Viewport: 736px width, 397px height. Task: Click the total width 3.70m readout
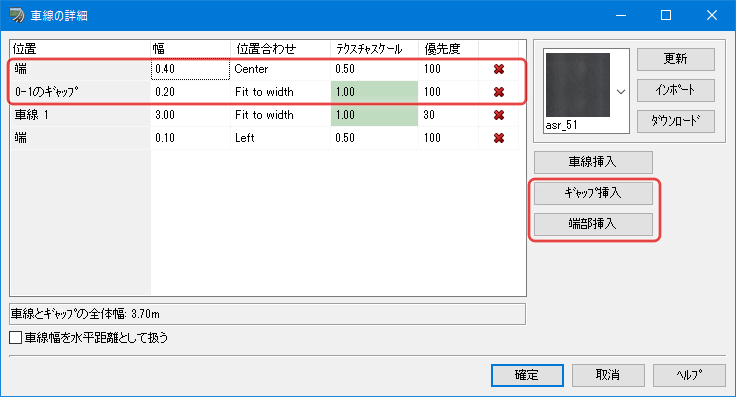267,314
